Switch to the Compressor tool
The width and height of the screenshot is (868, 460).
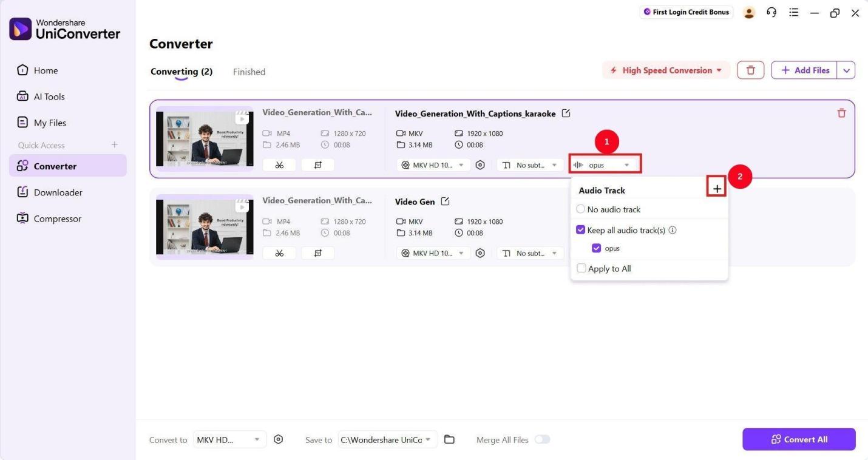point(57,218)
